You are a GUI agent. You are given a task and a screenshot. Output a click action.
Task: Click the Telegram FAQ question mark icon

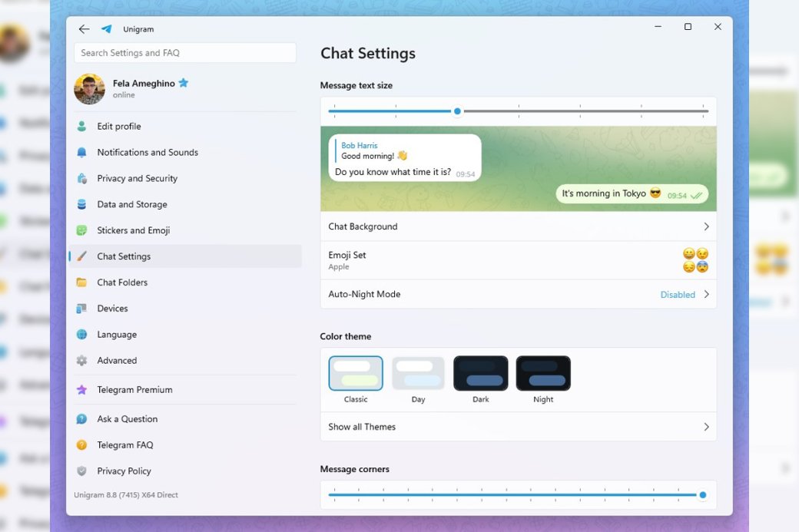point(81,445)
